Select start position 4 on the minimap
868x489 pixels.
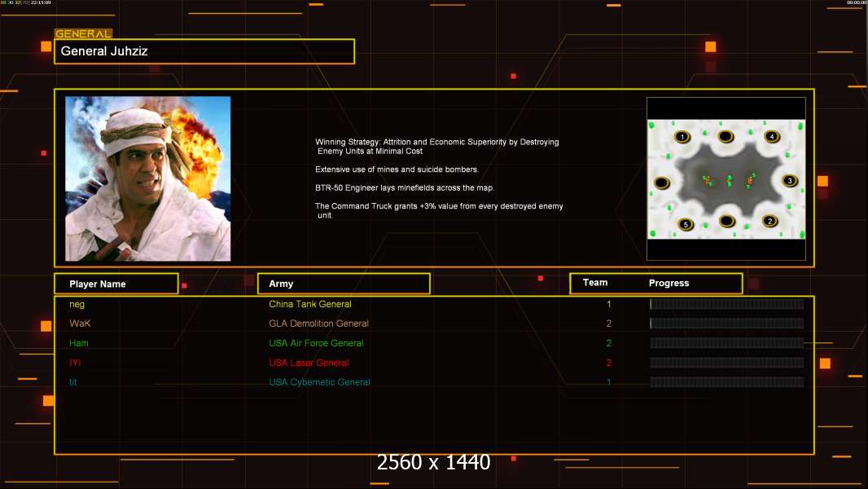771,137
